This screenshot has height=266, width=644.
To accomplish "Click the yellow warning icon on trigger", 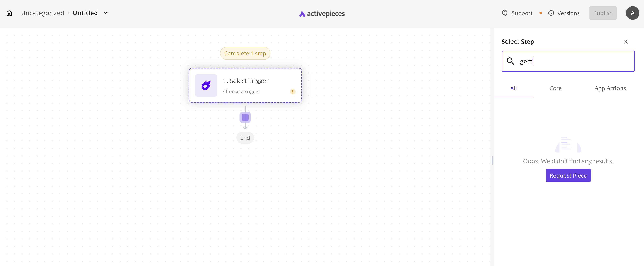I will pyautogui.click(x=292, y=91).
